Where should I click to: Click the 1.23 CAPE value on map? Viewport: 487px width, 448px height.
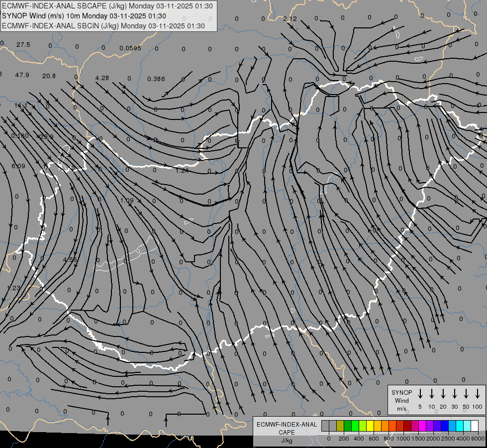click(x=13, y=288)
